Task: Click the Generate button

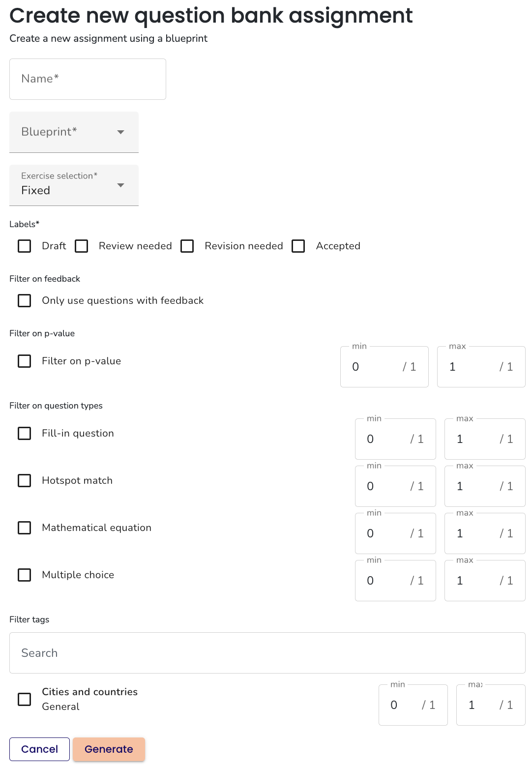Action: coord(109,749)
